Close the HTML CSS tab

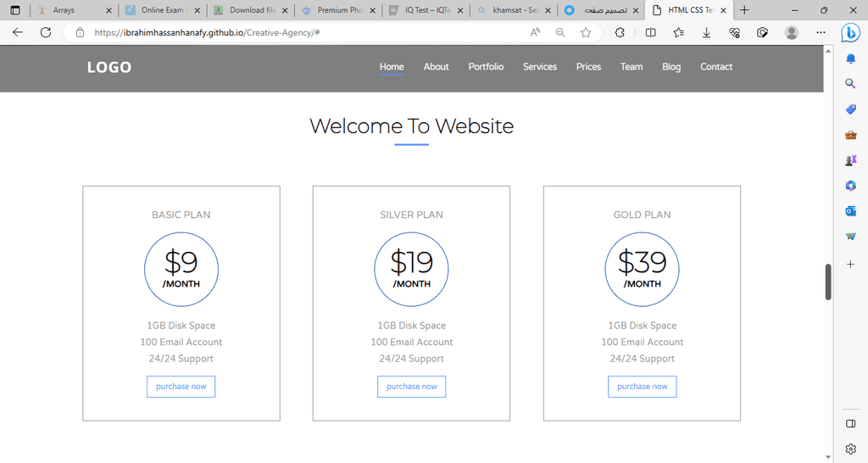click(723, 10)
